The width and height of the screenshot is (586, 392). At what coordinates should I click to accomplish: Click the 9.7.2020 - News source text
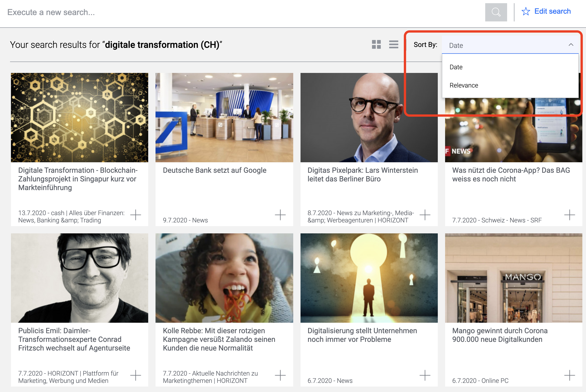coord(185,220)
